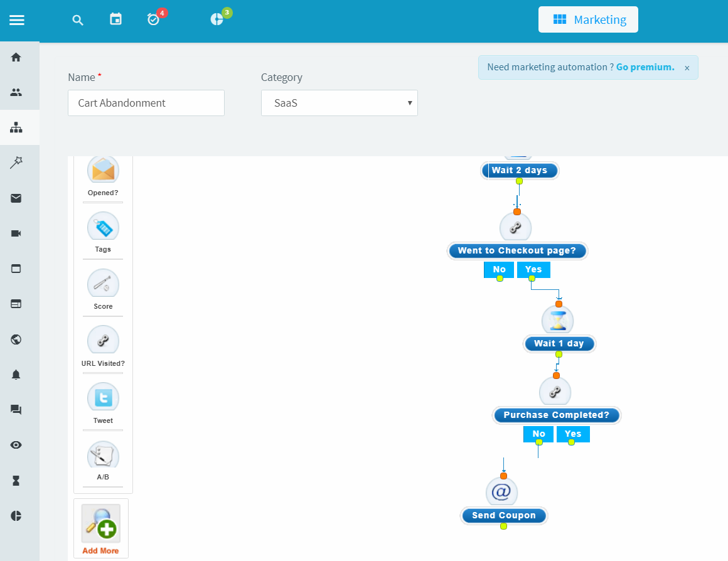Image resolution: width=728 pixels, height=561 pixels.
Task: Click the Yes branch of Purchase Completed?
Action: pos(573,434)
